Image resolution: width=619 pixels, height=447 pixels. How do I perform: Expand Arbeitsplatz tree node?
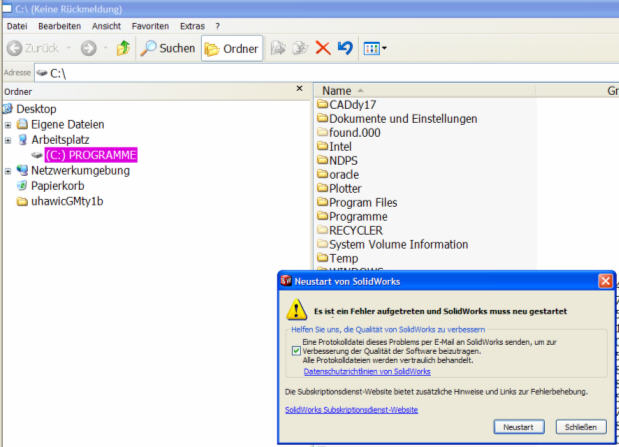(8, 141)
